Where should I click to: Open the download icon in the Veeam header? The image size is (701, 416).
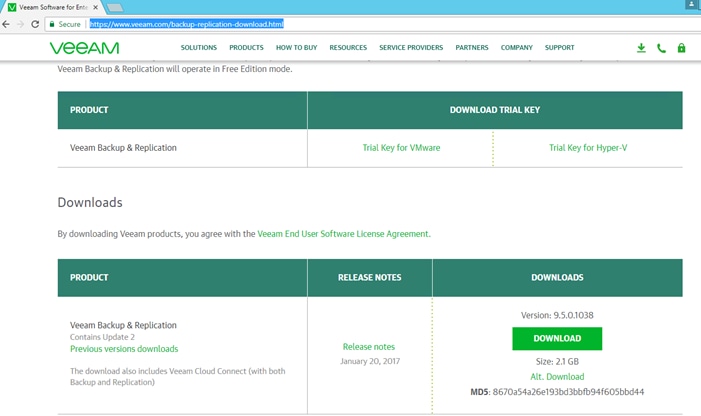[641, 48]
